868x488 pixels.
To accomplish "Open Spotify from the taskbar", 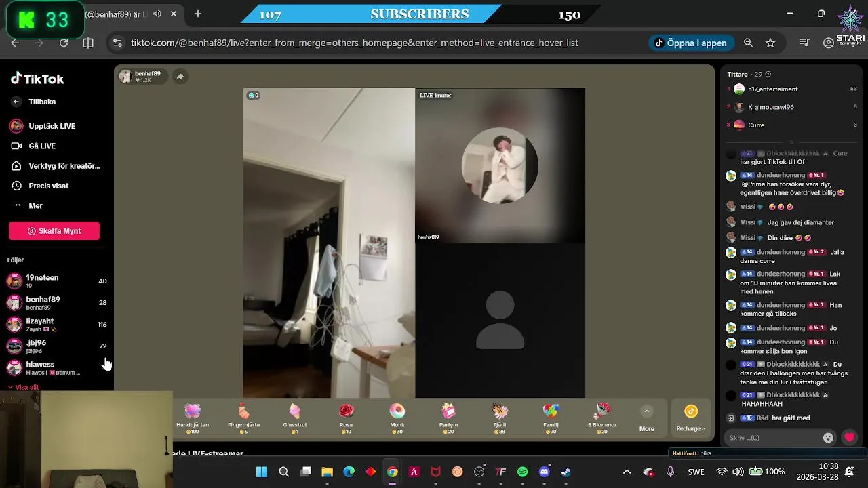I will tap(522, 472).
